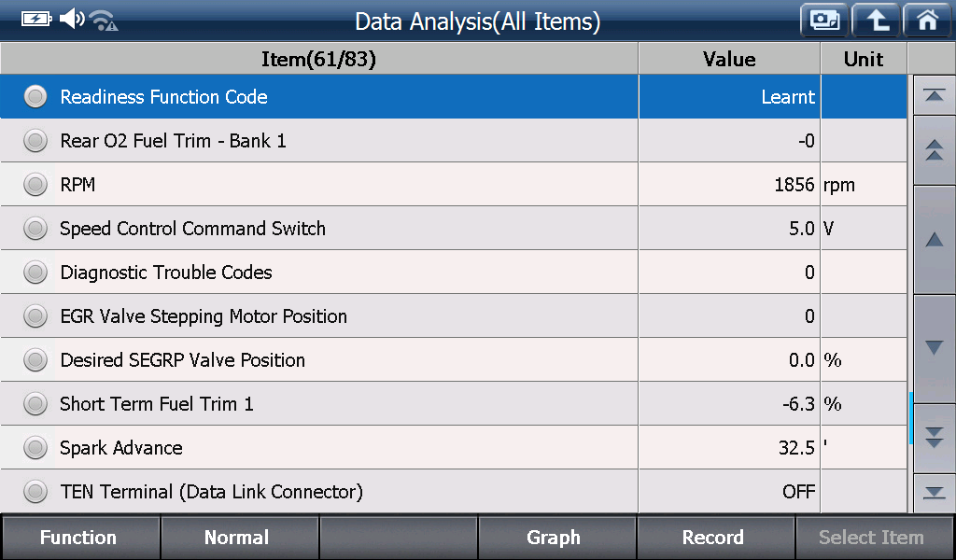This screenshot has width=956, height=560.
Task: Select Diagnostic Trouble Codes radio button
Action: [35, 272]
